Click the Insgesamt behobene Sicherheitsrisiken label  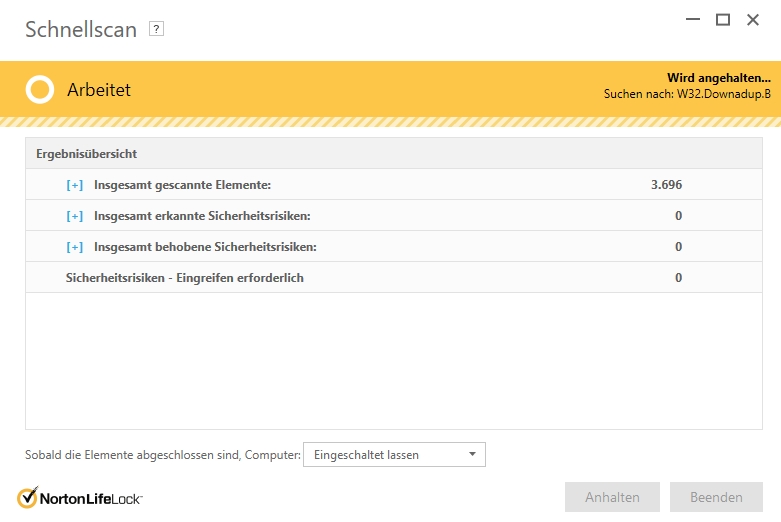(205, 247)
